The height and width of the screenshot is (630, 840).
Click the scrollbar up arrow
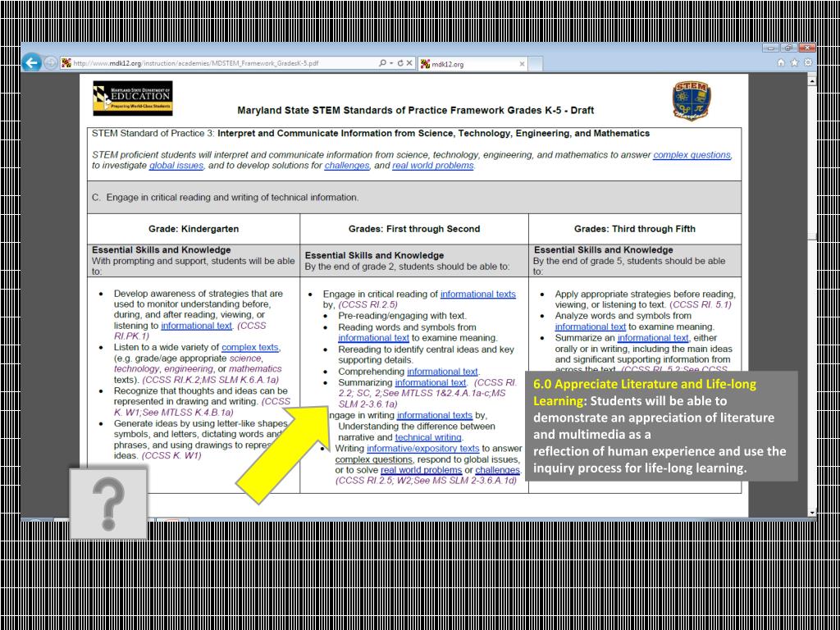(814, 80)
